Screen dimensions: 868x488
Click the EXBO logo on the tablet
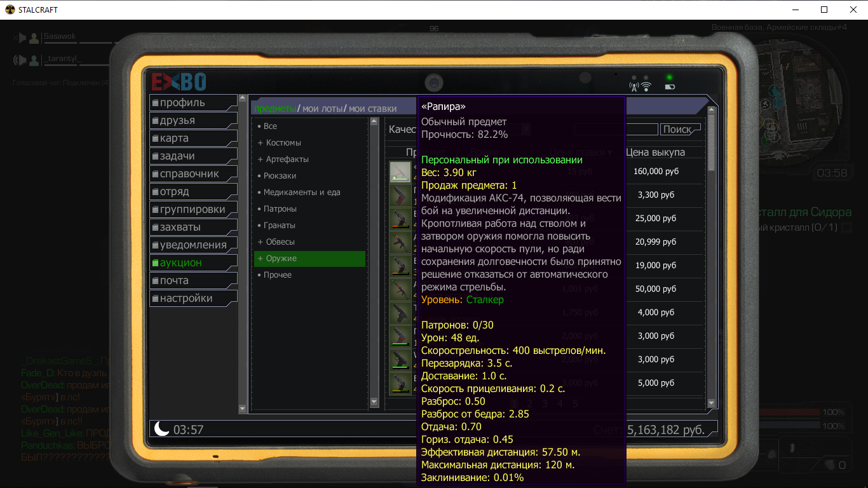point(179,82)
